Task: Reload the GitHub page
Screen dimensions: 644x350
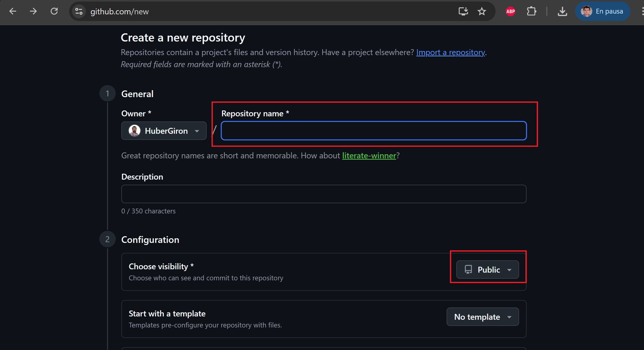Action: 54,11
